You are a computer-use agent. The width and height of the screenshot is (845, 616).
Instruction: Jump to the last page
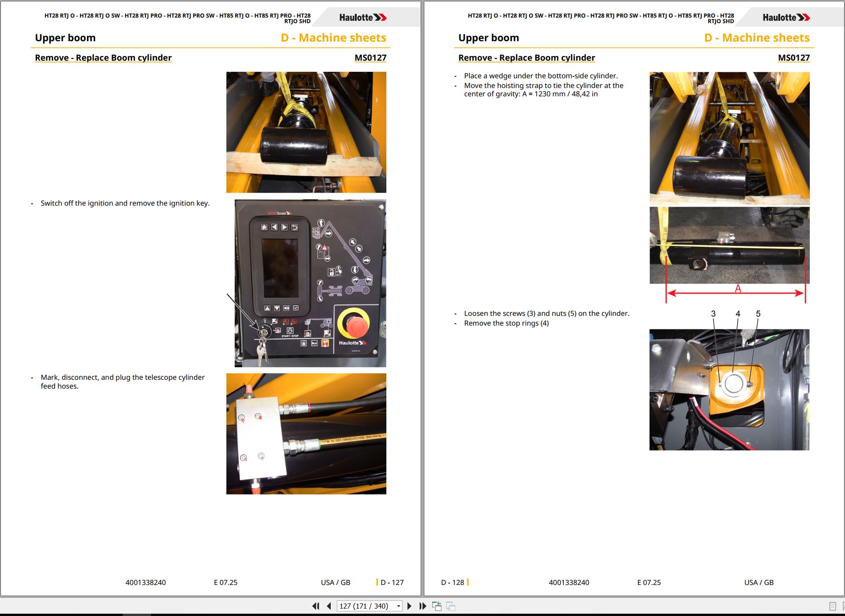[x=422, y=606]
